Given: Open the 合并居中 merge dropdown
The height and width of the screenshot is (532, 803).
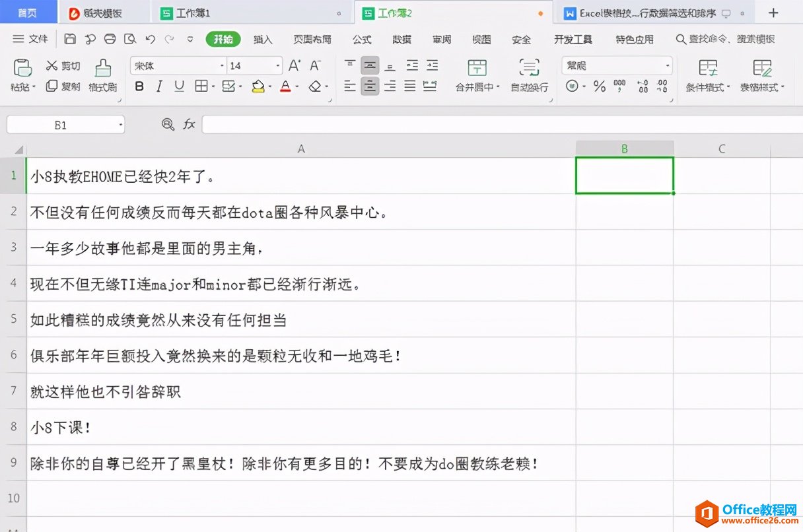Looking at the screenshot, I should tap(477, 87).
